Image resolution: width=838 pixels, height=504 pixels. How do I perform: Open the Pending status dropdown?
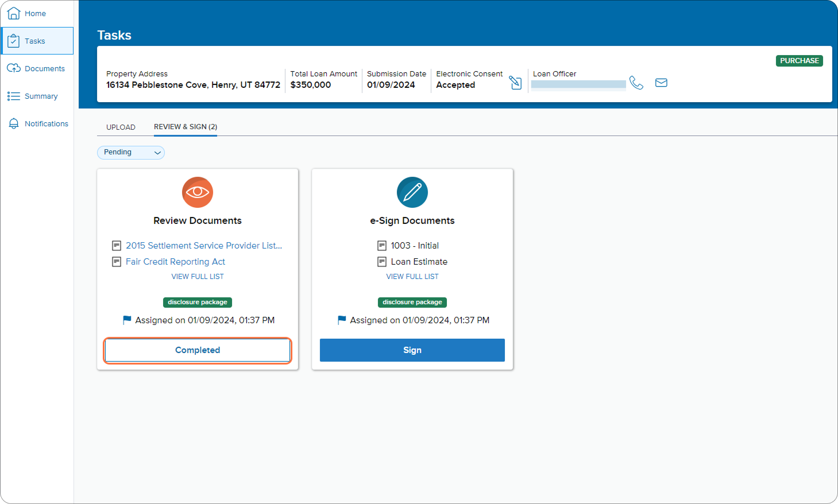click(x=131, y=152)
